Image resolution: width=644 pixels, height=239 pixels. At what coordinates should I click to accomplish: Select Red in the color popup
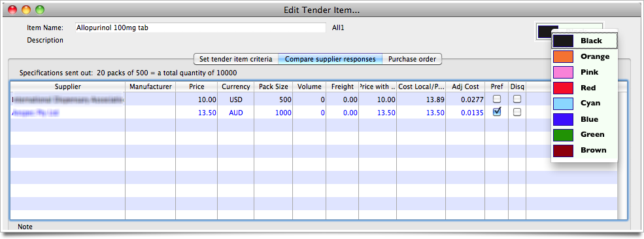click(584, 88)
